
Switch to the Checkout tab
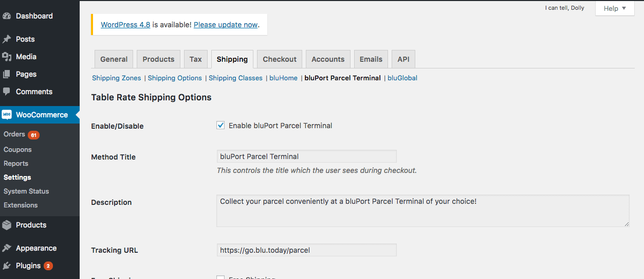(x=280, y=59)
